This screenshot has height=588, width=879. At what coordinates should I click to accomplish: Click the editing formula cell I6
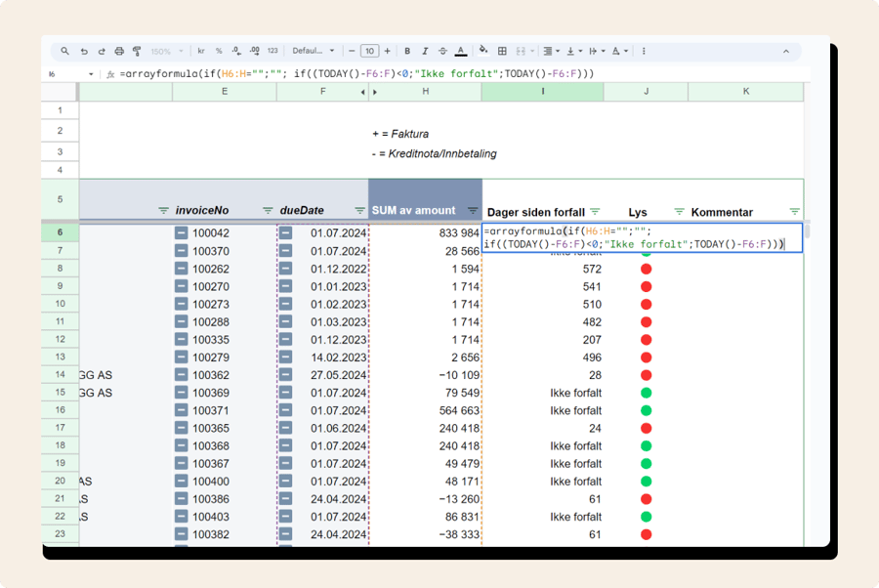642,237
